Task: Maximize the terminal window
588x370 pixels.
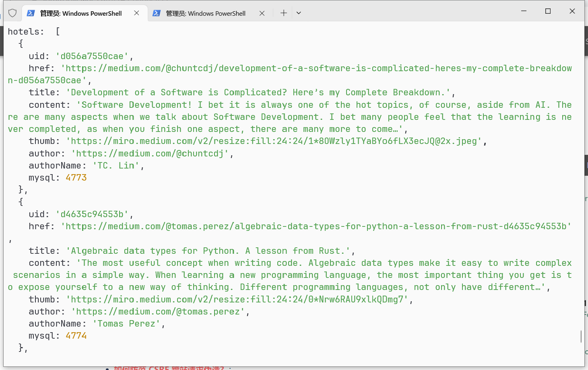Action: pyautogui.click(x=548, y=11)
